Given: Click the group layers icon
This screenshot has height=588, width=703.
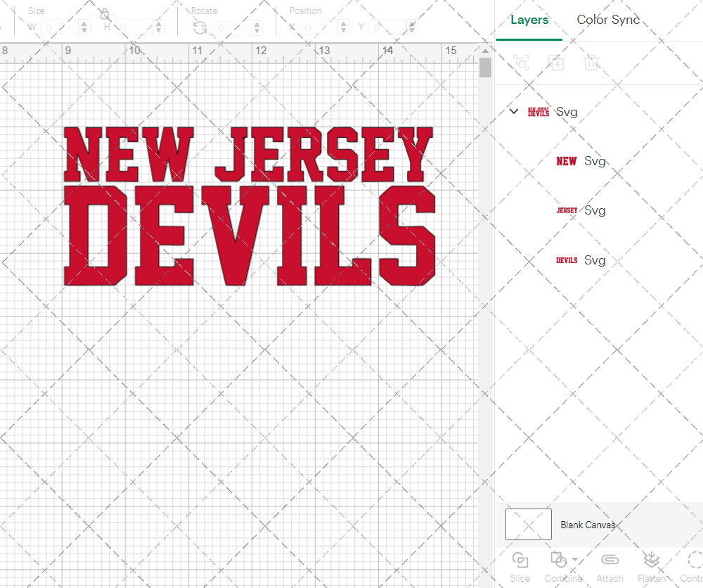Looking at the screenshot, I should [521, 63].
